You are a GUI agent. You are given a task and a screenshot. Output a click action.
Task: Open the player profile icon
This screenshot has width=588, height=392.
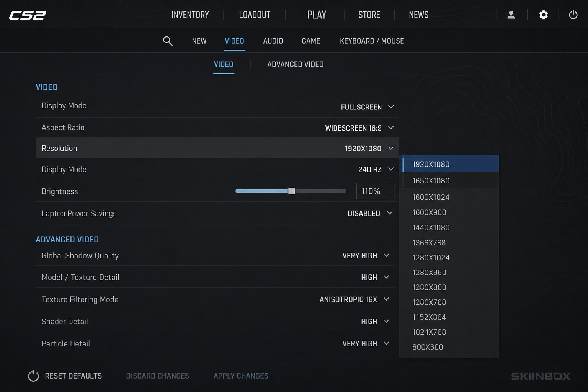coord(511,15)
